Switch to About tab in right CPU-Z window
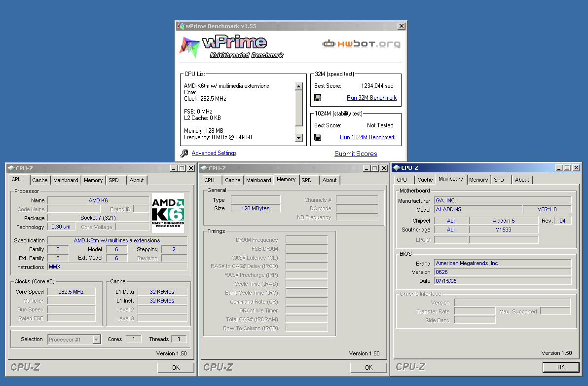588x386 pixels. coord(521,180)
